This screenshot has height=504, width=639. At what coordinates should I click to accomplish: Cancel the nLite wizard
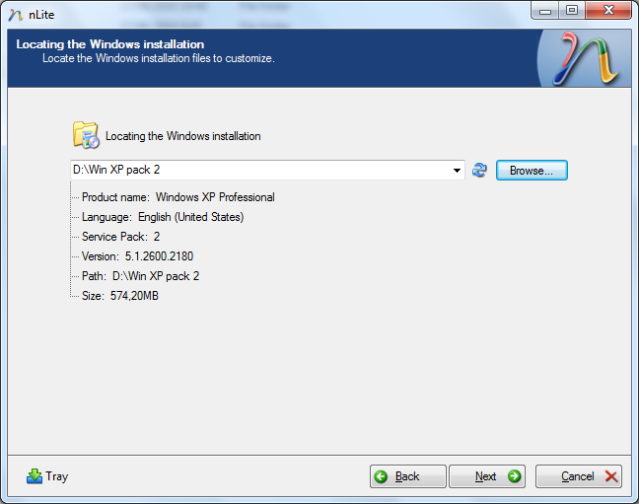578,476
